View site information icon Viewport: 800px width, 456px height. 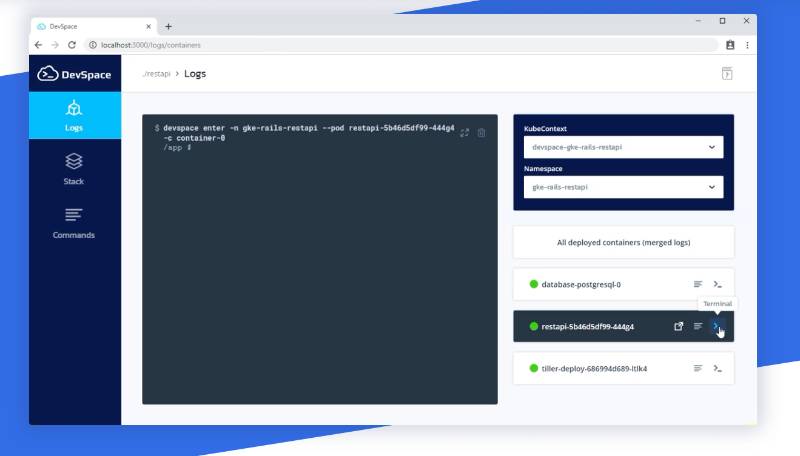[x=93, y=45]
